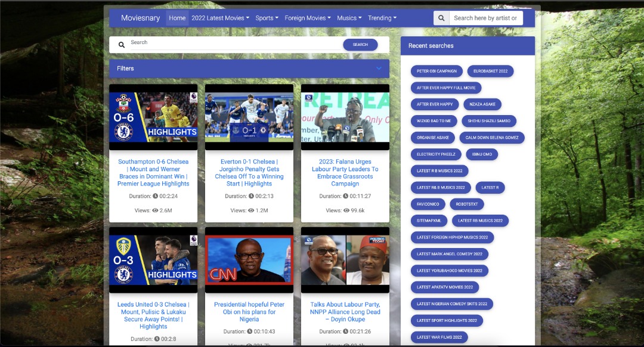This screenshot has height=347, width=644.
Task: Open the Leeds United 0-3 Chelsea thumbnail
Action: (153, 260)
